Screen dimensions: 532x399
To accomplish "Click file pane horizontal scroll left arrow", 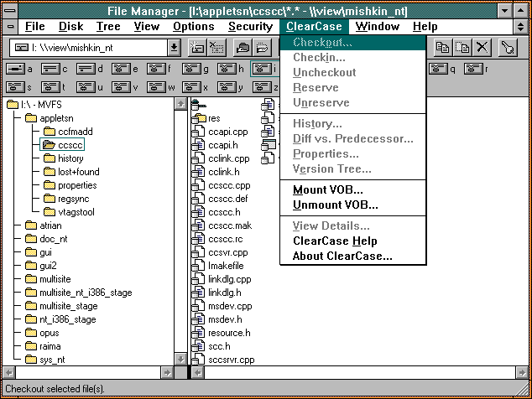I will pyautogui.click(x=198, y=373).
